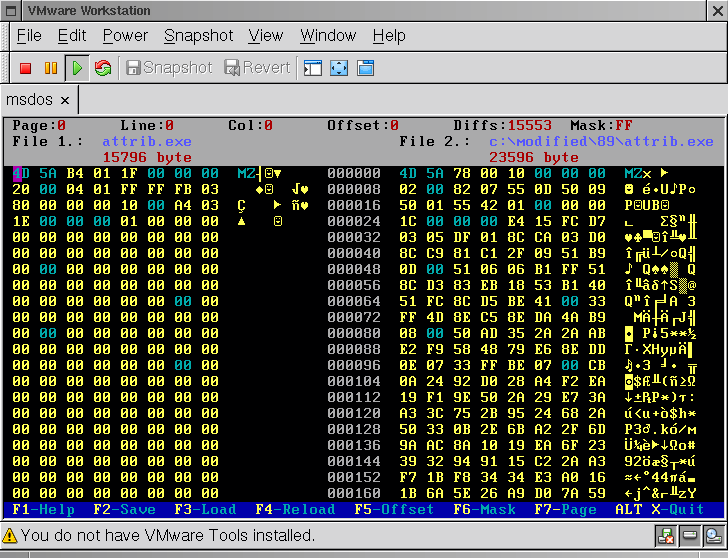Viewport: 728px width, 558px height.
Task: Click the Col:0 indicator
Action: point(250,125)
